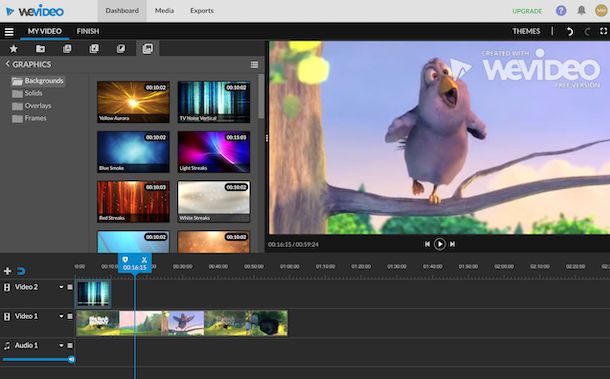Click the panel divider handle
610x379 pixels.
267,138
